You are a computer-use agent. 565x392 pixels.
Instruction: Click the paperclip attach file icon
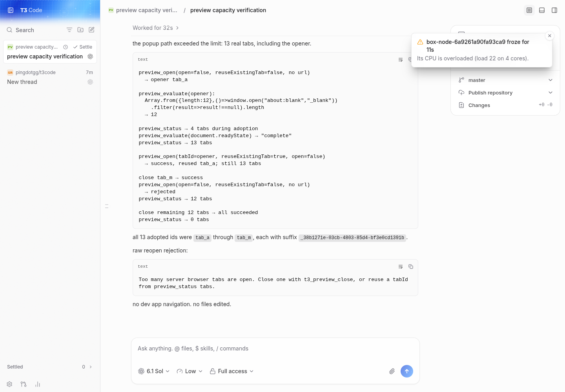392,371
